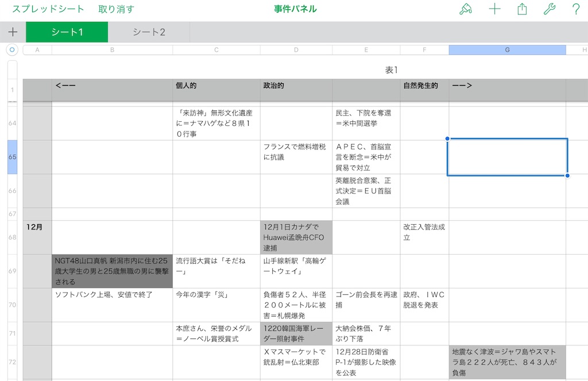Open the Tools wrench menu
The width and height of the screenshot is (588, 381).
click(550, 9)
